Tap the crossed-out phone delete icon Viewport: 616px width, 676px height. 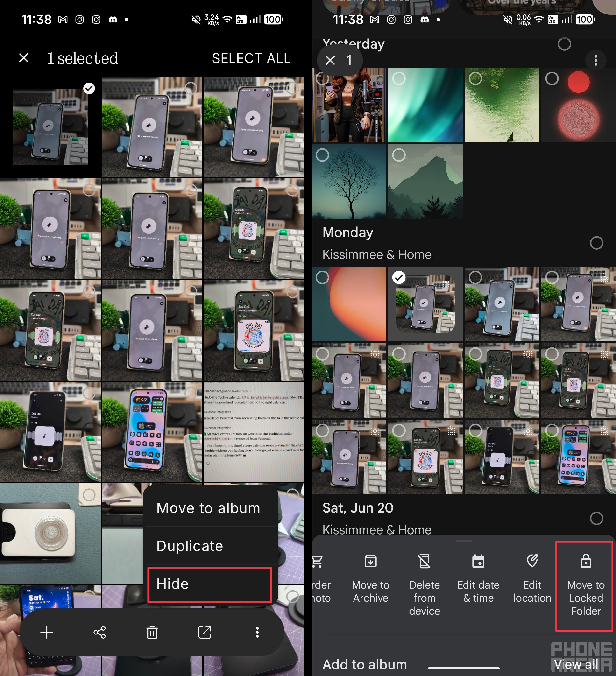pos(424,561)
